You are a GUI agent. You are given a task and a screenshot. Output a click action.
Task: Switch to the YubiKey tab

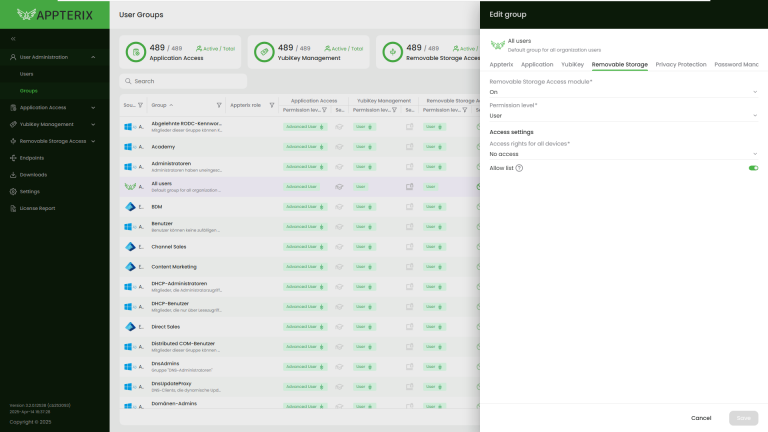tap(572, 64)
